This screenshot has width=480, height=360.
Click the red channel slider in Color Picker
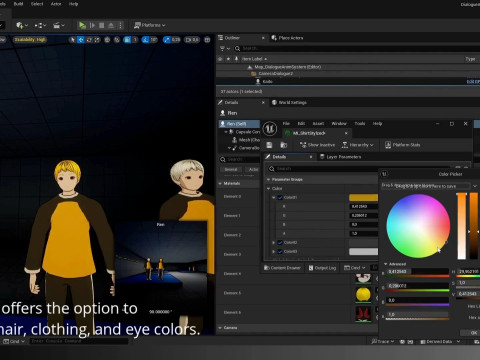(x=418, y=273)
